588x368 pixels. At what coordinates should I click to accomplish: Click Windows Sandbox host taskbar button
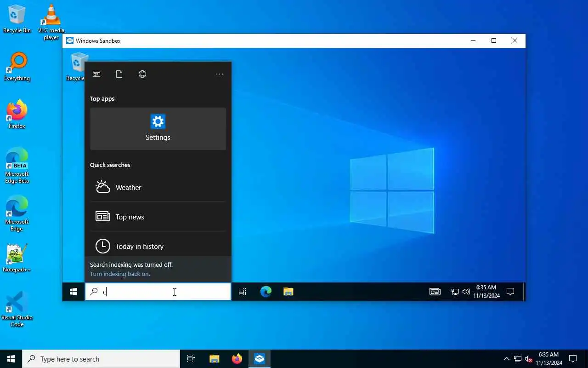[260, 359]
